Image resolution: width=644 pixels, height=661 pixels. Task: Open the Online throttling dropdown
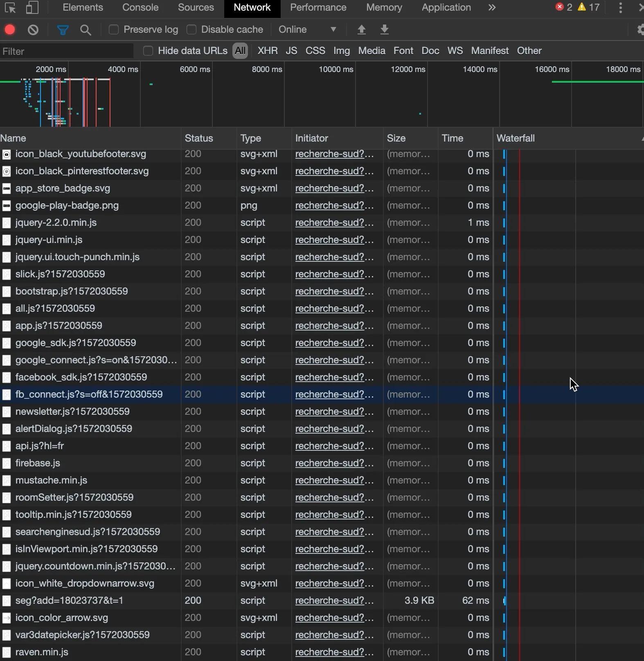coord(308,29)
